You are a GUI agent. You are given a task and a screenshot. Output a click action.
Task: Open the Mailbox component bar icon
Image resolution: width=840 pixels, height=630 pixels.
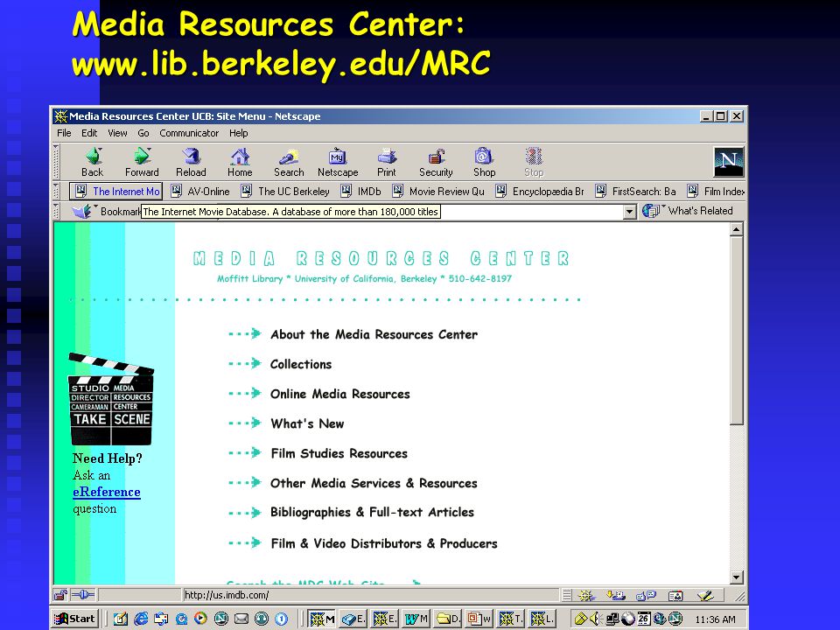(x=616, y=596)
